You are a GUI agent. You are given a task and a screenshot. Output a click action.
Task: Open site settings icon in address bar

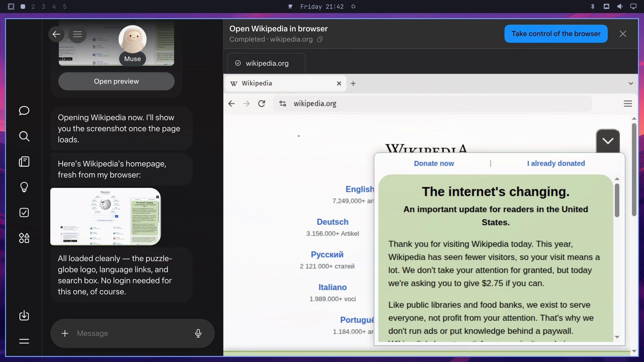click(x=283, y=104)
